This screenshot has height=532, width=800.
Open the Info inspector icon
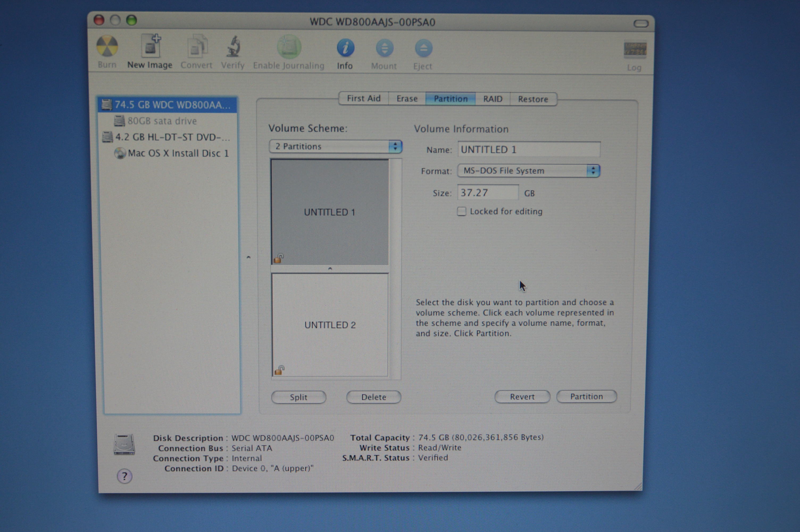click(345, 48)
